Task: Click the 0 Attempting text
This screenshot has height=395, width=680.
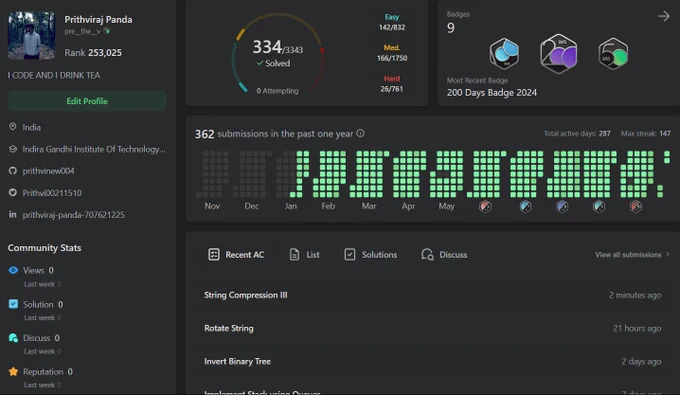Action: pos(277,91)
